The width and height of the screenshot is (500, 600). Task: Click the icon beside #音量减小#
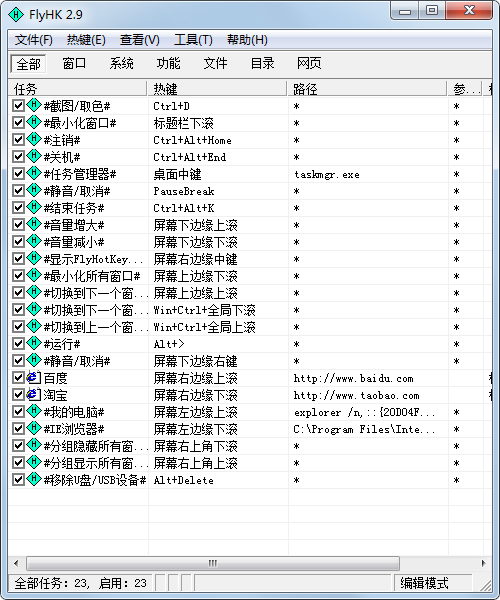tap(34, 241)
